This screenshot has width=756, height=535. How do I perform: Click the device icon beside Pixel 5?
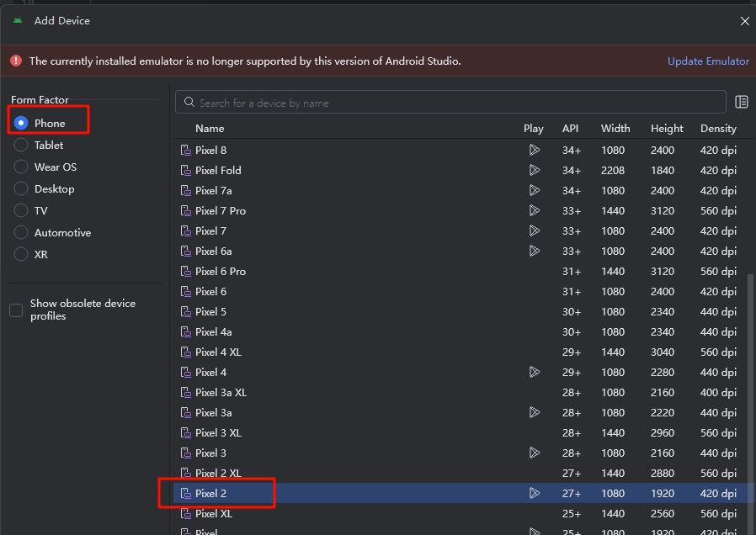(x=185, y=312)
